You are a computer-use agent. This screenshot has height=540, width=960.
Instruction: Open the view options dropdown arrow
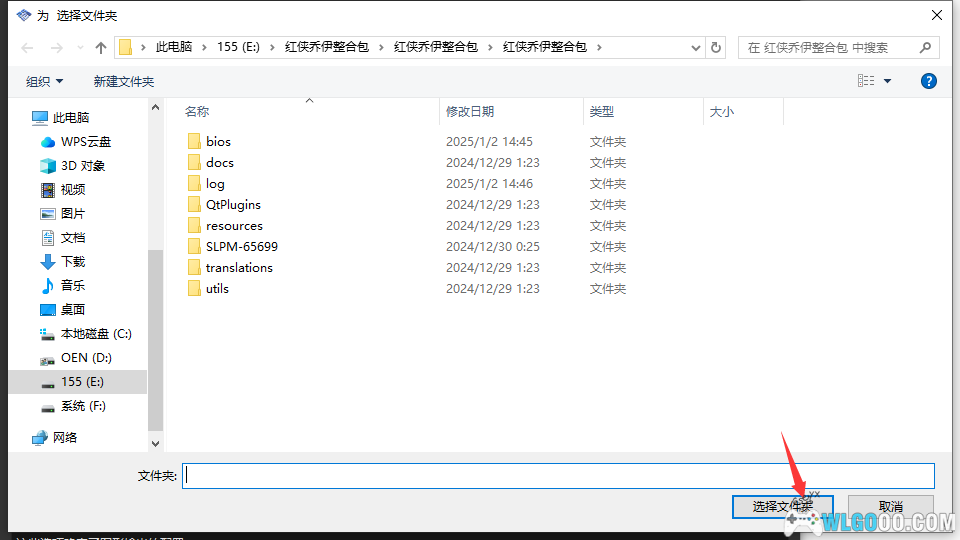[x=887, y=81]
